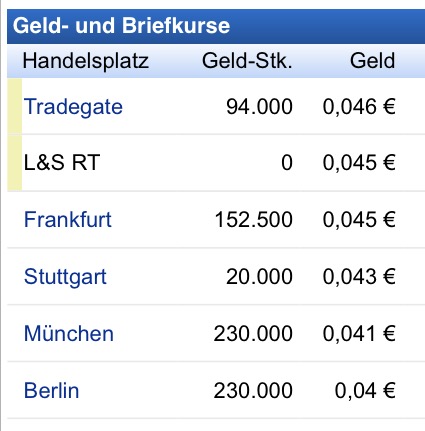
Task: Click the Geld-Stk. column header
Action: coord(247,61)
